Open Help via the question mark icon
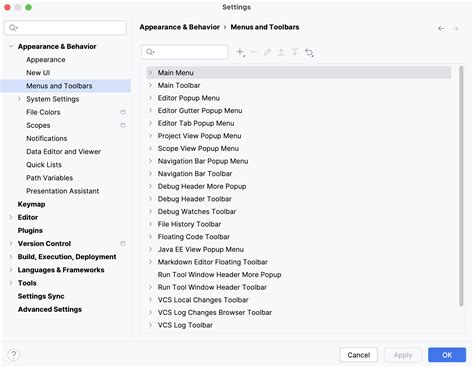The height and width of the screenshot is (368, 474). point(14,355)
